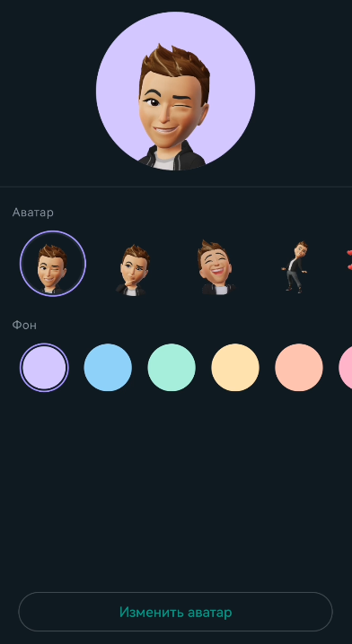This screenshot has width=352, height=644.
Task: Set background to the light blue swatch
Action: pos(108,367)
